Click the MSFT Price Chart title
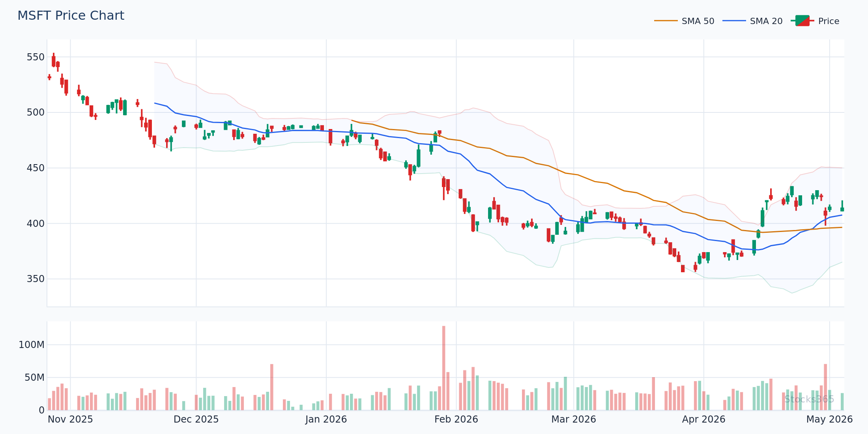868x434 pixels. point(71,15)
